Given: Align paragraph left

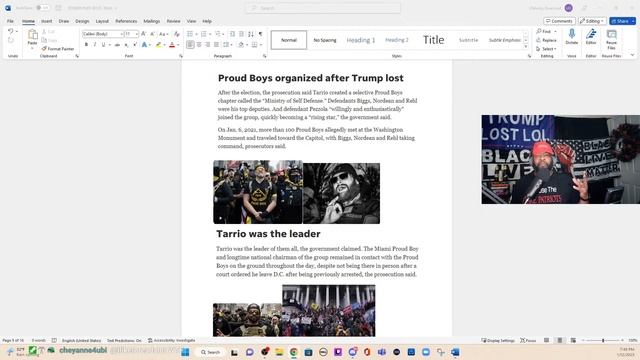Looking at the screenshot, I should tap(190, 44).
